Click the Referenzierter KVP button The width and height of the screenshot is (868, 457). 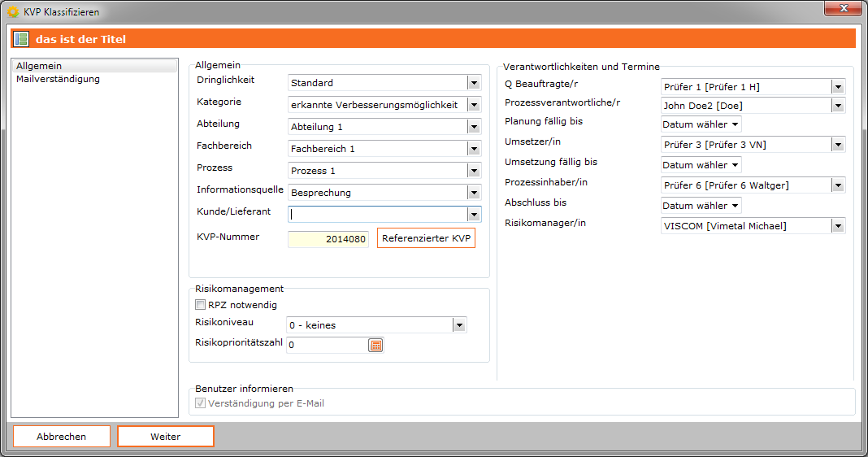tap(426, 238)
